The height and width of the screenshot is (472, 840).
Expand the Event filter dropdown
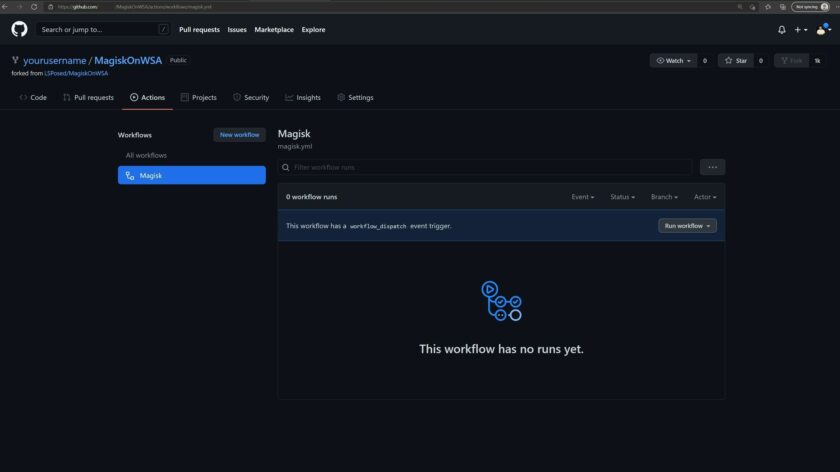[x=582, y=197]
